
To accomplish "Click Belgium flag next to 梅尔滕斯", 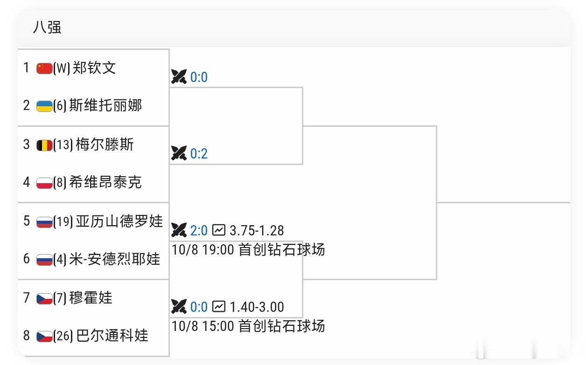I will click(44, 145).
